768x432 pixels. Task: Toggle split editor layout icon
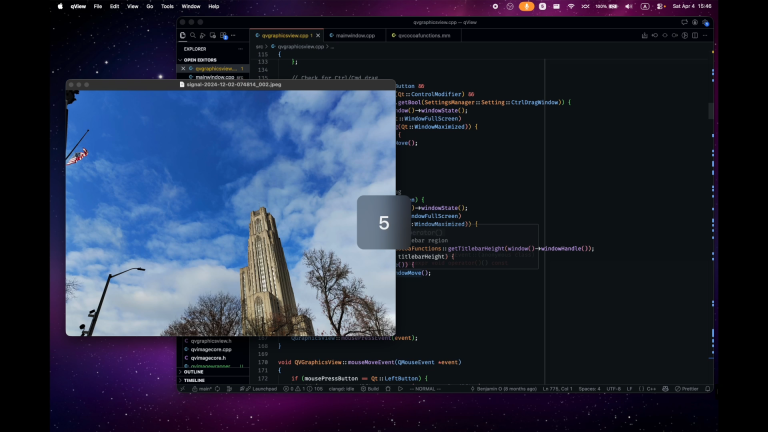(x=695, y=35)
